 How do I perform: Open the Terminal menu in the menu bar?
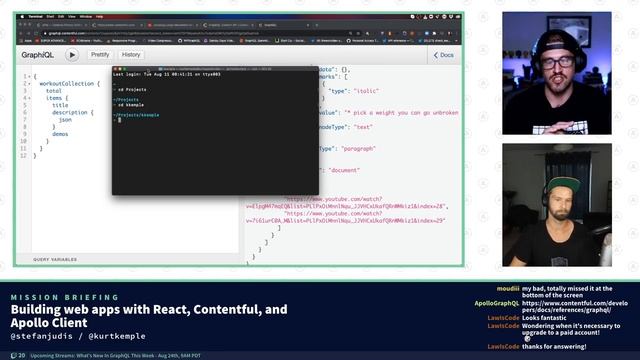pos(36,17)
